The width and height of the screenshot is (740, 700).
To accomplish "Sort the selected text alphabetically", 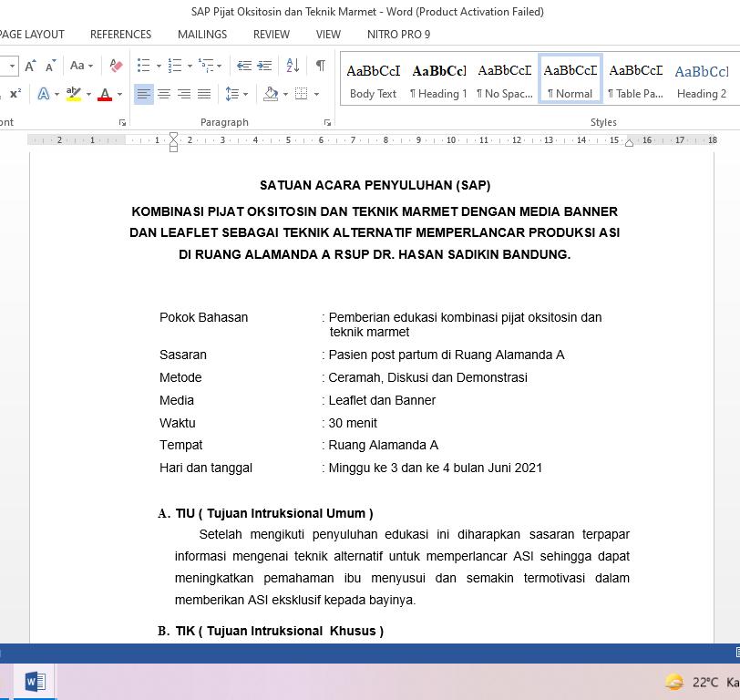I will pos(293,66).
